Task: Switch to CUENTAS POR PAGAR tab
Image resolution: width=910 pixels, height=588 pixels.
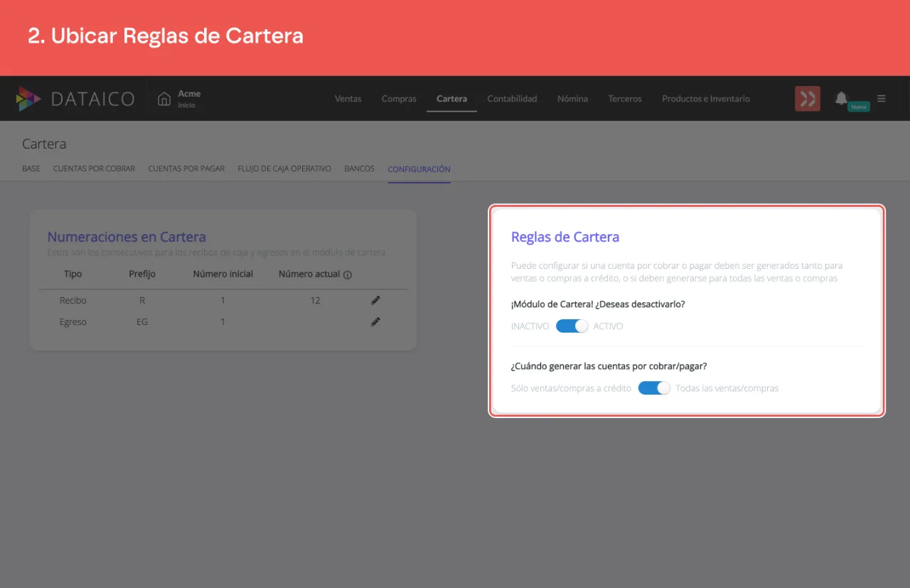Action: pyautogui.click(x=186, y=169)
